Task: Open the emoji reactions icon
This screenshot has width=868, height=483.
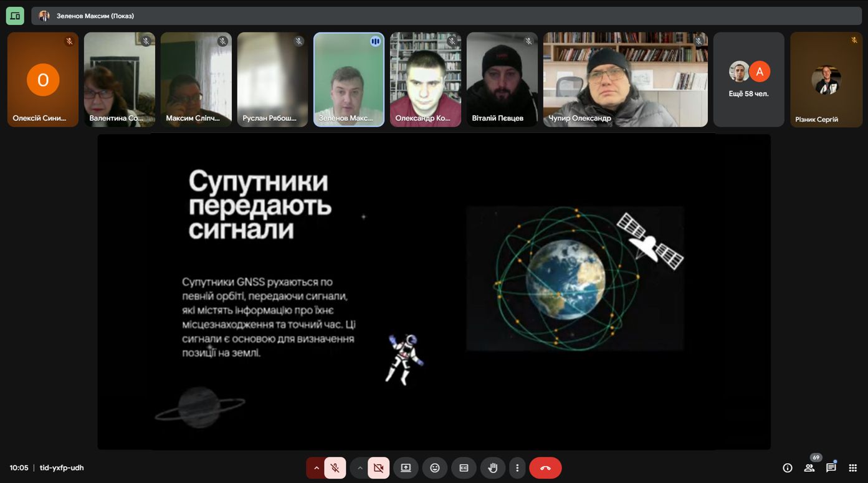Action: tap(435, 468)
